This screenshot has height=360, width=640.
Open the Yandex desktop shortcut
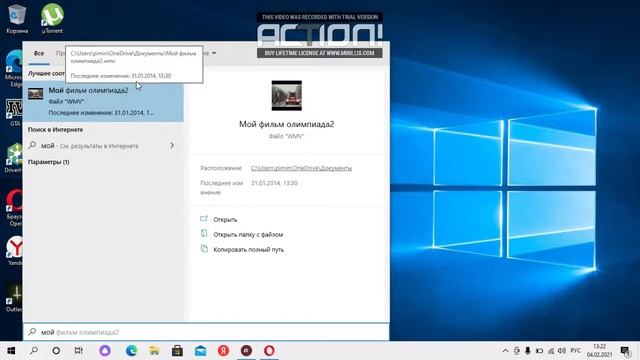click(15, 251)
